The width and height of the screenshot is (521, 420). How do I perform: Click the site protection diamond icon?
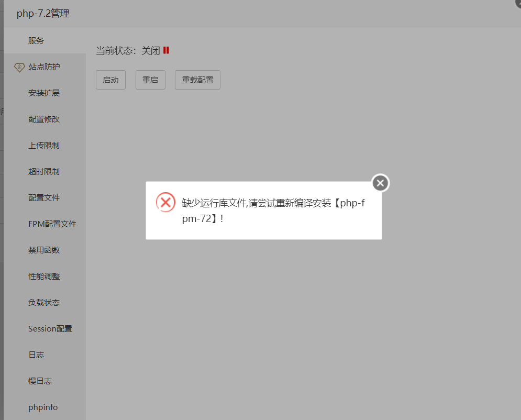(x=19, y=67)
